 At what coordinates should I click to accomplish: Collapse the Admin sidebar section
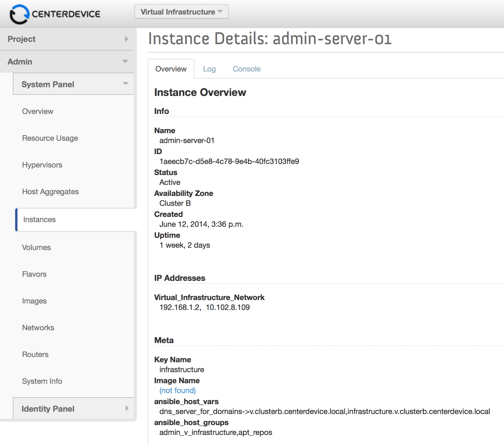(67, 62)
